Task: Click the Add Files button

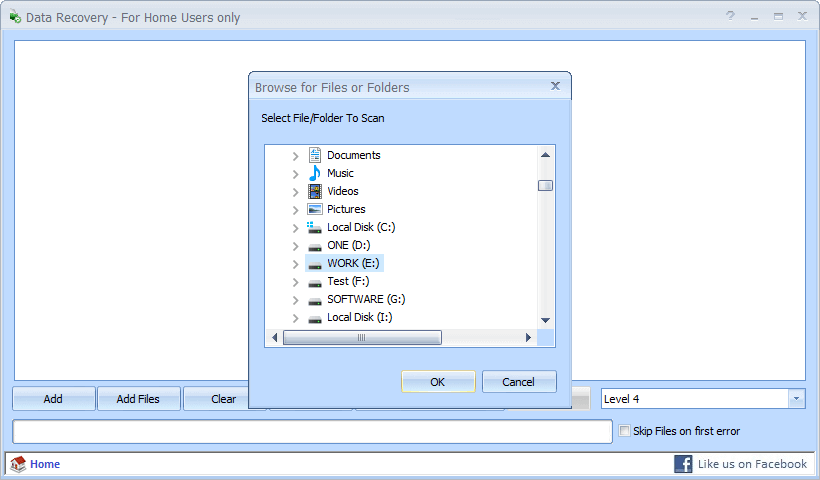Action: (x=138, y=399)
